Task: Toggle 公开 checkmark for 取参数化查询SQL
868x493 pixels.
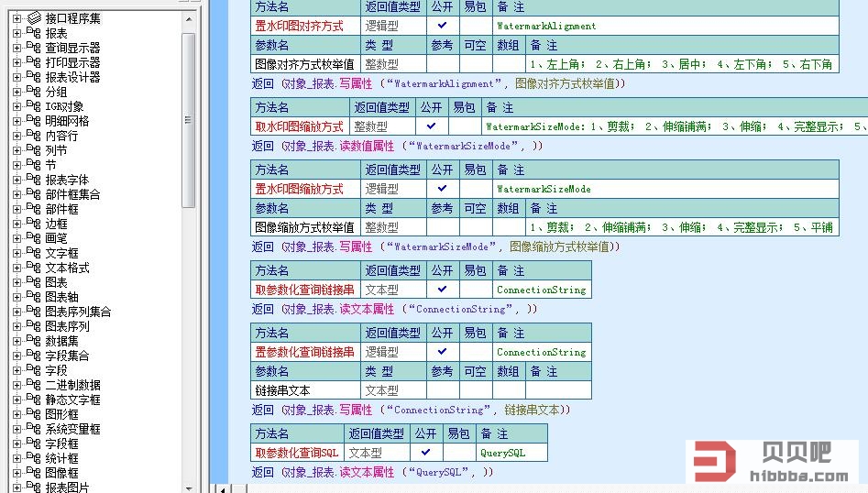Action: pos(425,453)
